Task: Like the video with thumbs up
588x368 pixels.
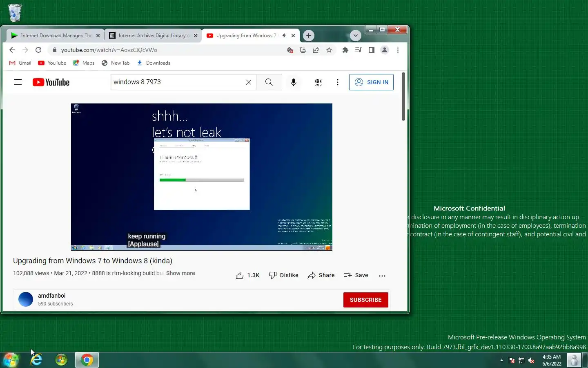Action: click(x=247, y=276)
